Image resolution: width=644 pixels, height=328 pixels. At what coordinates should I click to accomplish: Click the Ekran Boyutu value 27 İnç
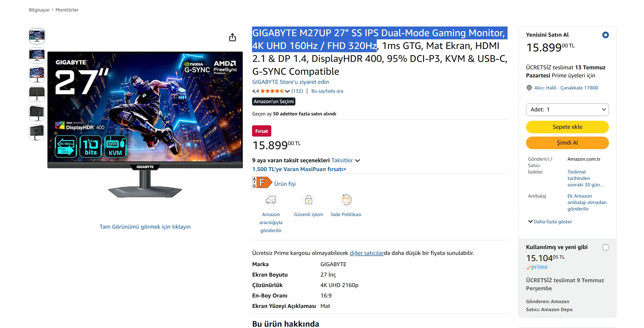click(328, 275)
